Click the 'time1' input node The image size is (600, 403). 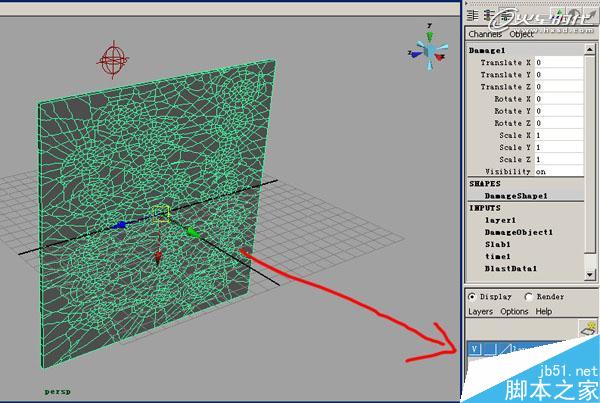[x=497, y=256]
